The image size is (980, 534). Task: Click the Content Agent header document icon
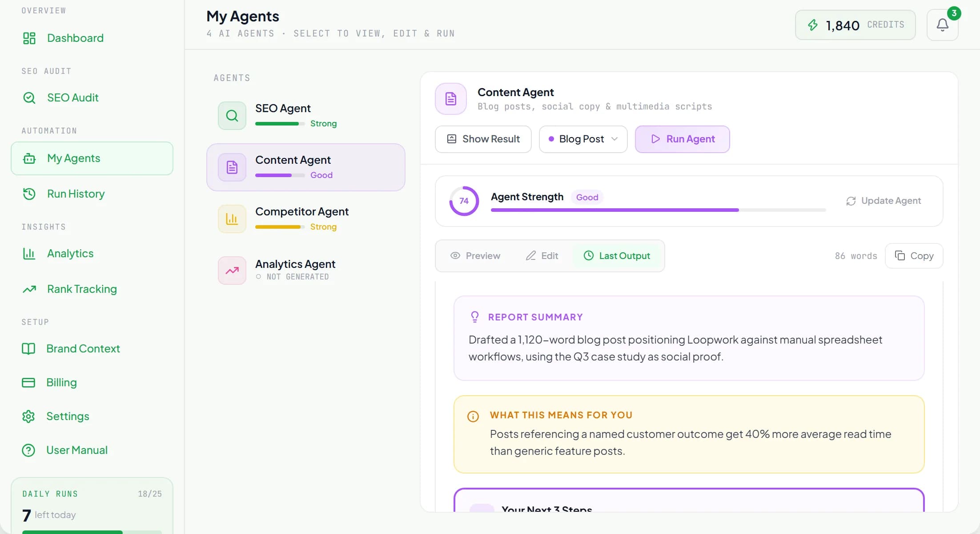tap(451, 99)
